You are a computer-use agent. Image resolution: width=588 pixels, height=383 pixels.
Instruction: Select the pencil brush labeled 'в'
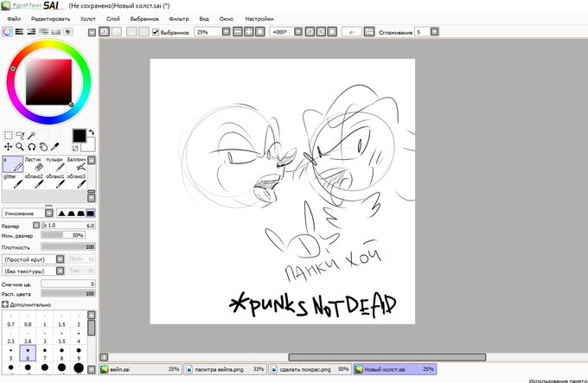tap(13, 163)
